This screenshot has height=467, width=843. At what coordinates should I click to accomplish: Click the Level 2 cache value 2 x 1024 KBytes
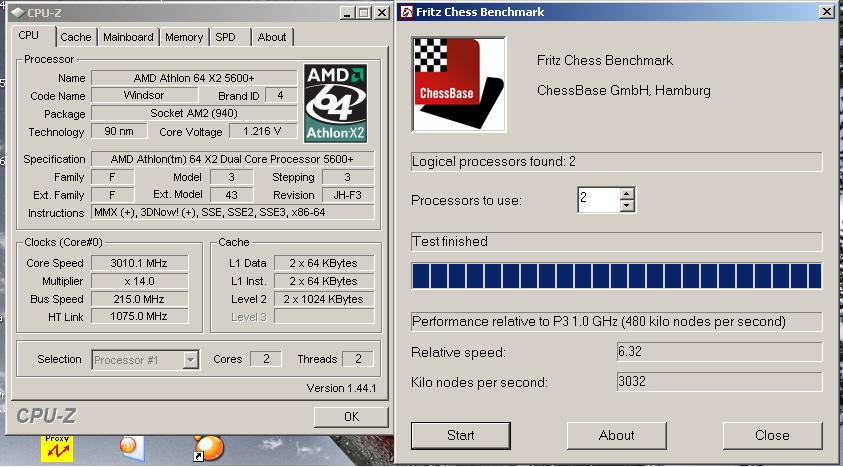pyautogui.click(x=324, y=299)
